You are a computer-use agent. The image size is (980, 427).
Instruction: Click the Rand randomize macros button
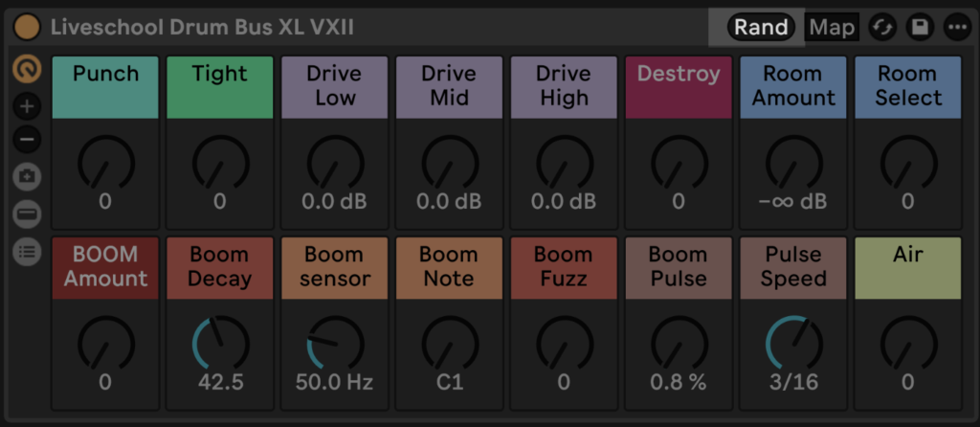point(761,27)
